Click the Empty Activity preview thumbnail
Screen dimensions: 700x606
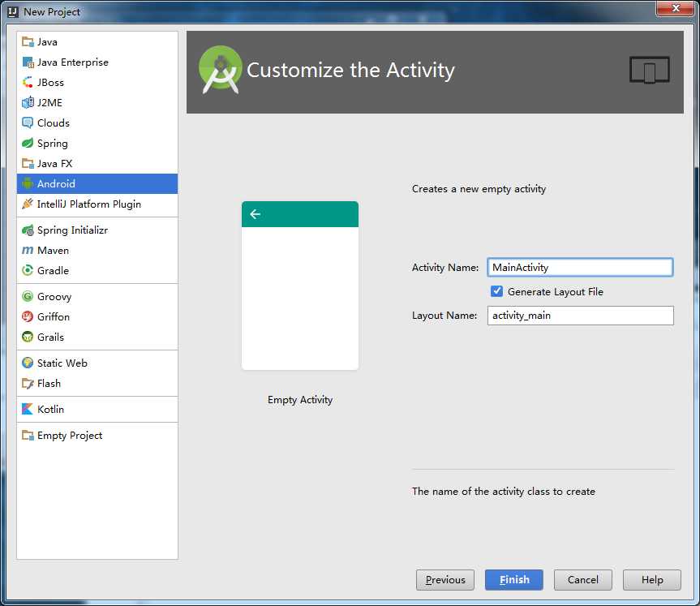click(300, 286)
